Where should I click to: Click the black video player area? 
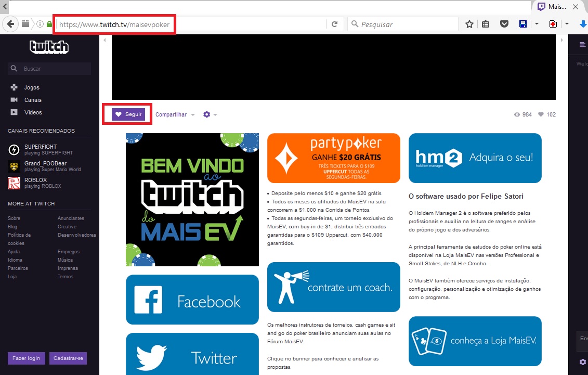click(334, 67)
